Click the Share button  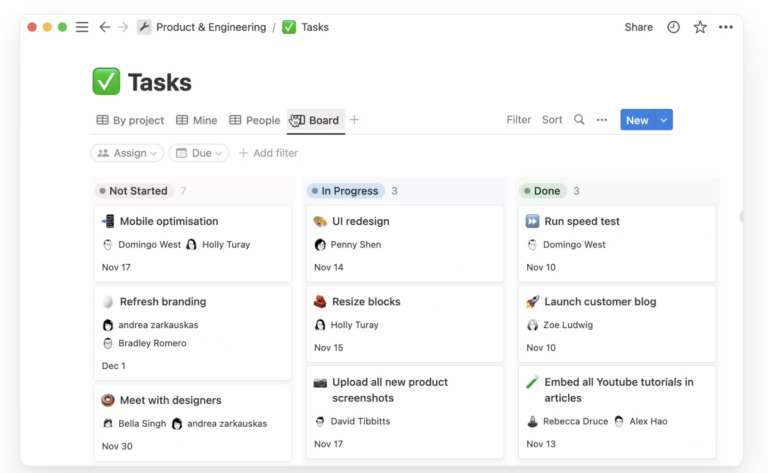pyautogui.click(x=638, y=27)
